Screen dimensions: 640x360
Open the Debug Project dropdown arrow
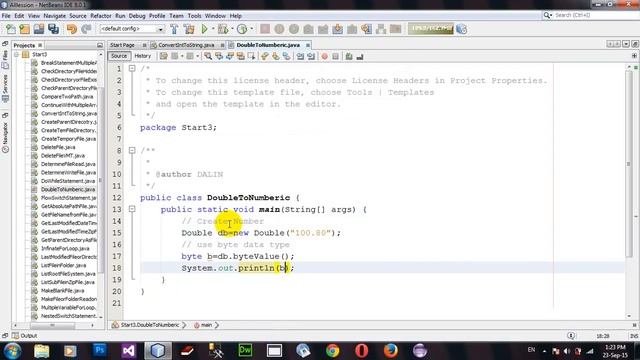coord(232,29)
